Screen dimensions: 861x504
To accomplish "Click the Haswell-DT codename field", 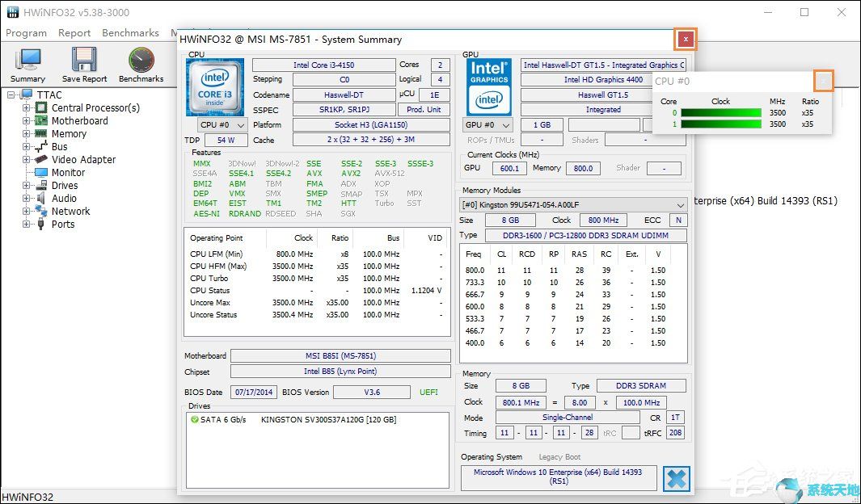I will click(344, 94).
